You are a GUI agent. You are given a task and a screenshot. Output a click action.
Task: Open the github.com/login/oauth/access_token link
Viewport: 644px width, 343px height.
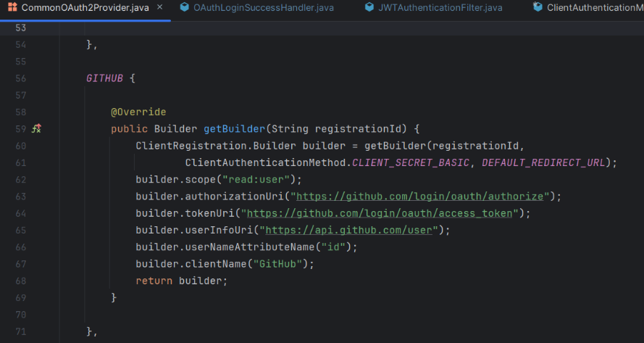point(380,213)
